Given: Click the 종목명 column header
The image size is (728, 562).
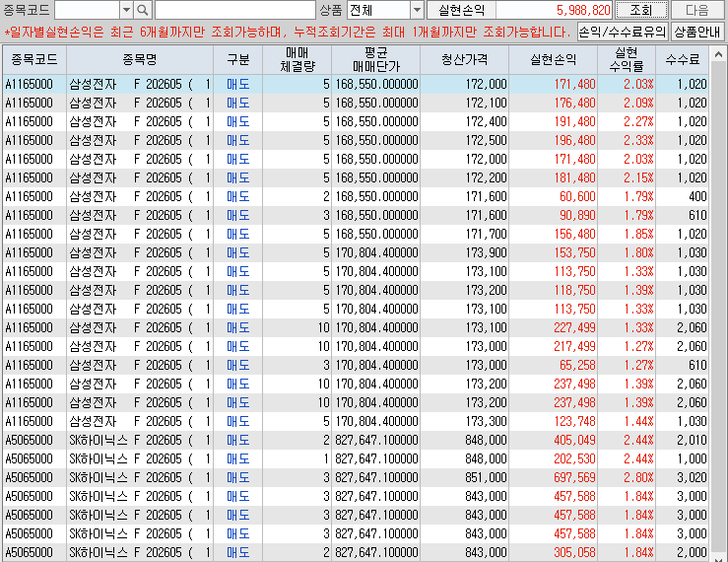Looking at the screenshot, I should point(140,59).
